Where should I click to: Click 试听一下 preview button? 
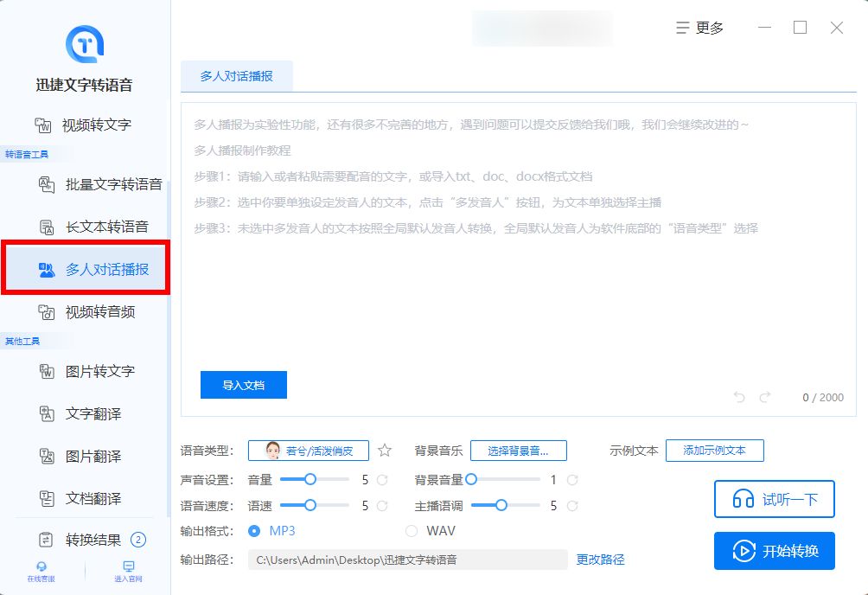(775, 499)
